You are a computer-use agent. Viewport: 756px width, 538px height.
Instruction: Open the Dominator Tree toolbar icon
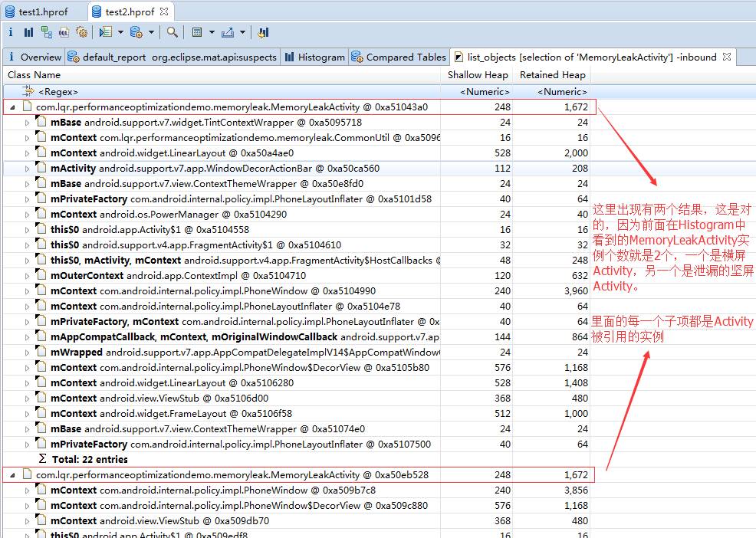pyautogui.click(x=47, y=32)
